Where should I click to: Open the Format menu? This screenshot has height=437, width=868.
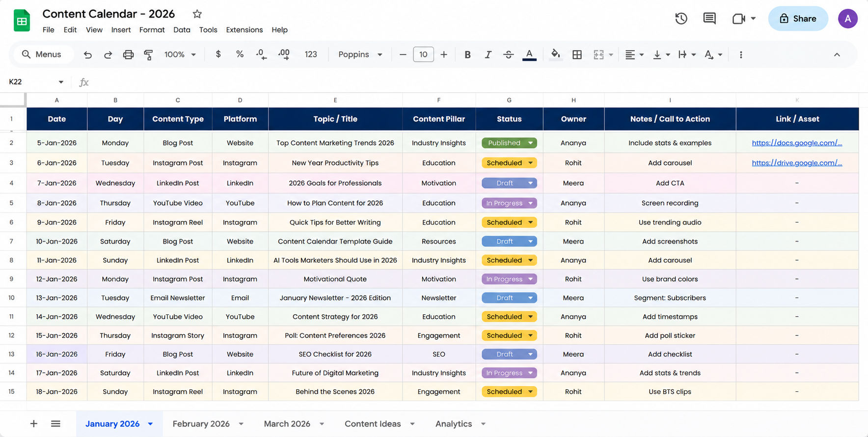point(152,30)
